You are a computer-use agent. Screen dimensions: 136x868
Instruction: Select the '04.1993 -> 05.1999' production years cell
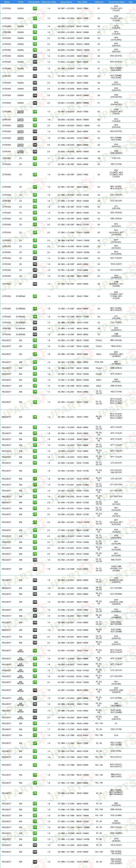coord(66,569)
